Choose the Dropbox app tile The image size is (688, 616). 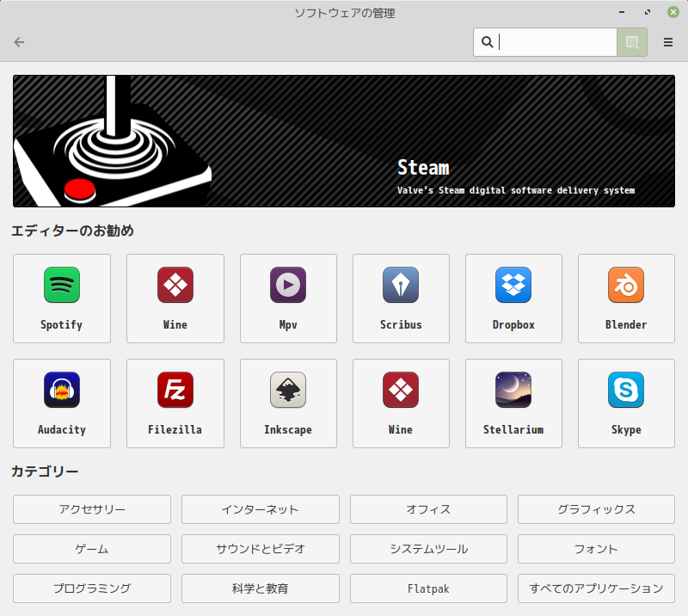pos(513,299)
